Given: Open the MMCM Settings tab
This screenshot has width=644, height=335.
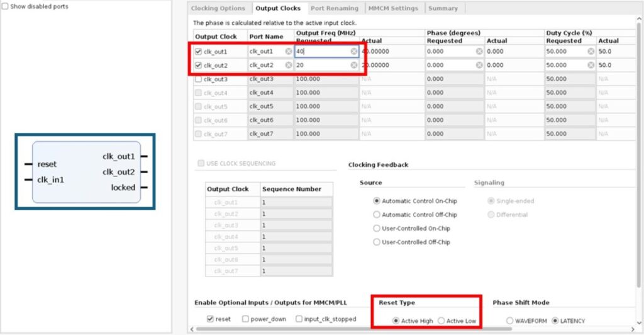Looking at the screenshot, I should pos(392,8).
